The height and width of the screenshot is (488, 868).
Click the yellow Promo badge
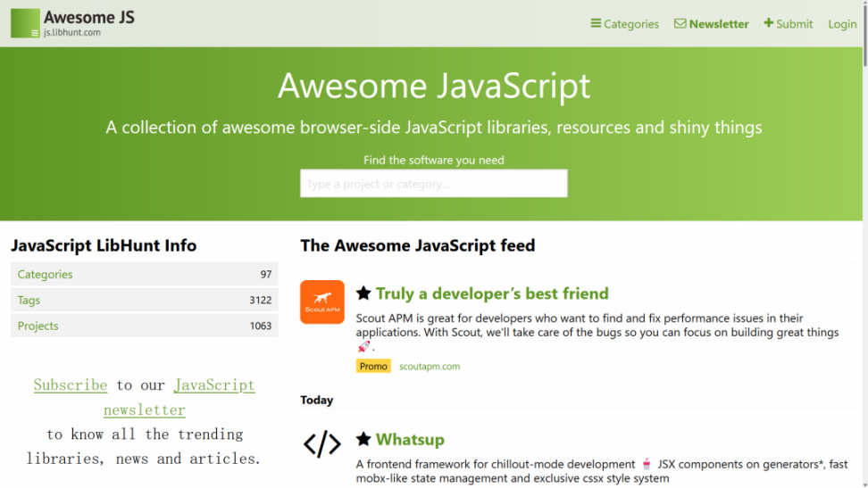click(373, 366)
